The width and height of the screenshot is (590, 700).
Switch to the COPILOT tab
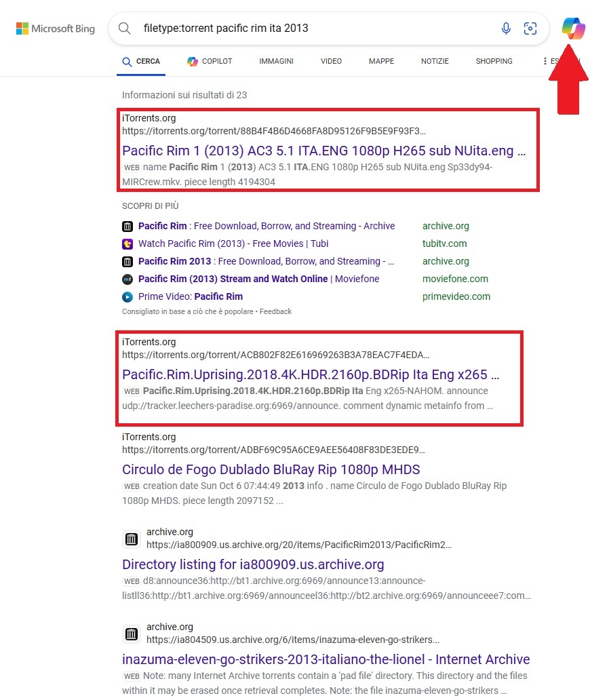pyautogui.click(x=210, y=61)
